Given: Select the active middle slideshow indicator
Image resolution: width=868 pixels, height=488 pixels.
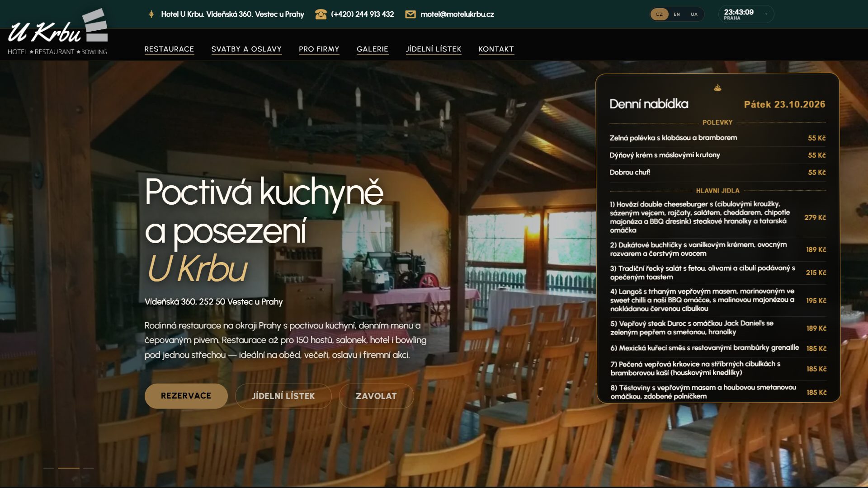Looking at the screenshot, I should coord(69,468).
